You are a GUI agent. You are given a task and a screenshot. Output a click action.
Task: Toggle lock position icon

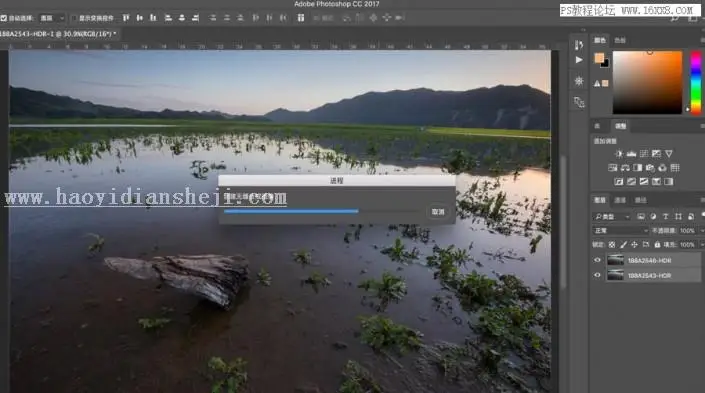[x=634, y=245]
